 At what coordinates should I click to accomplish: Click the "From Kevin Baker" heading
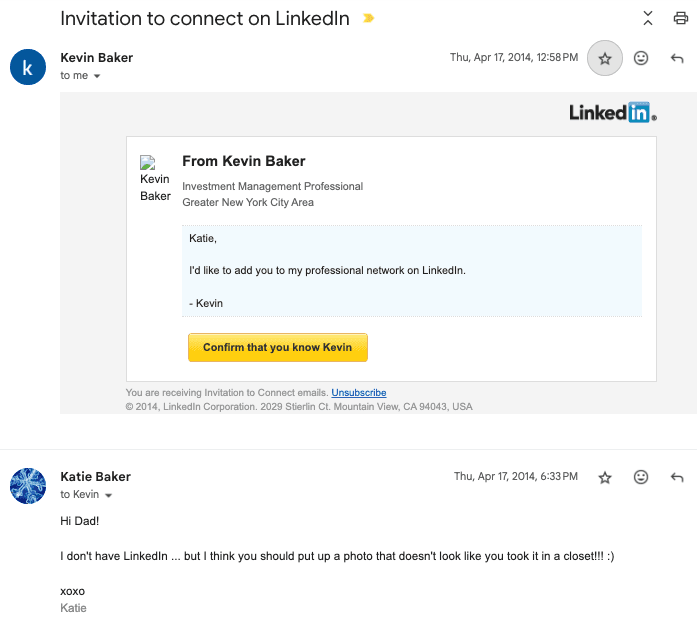pyautogui.click(x=243, y=161)
